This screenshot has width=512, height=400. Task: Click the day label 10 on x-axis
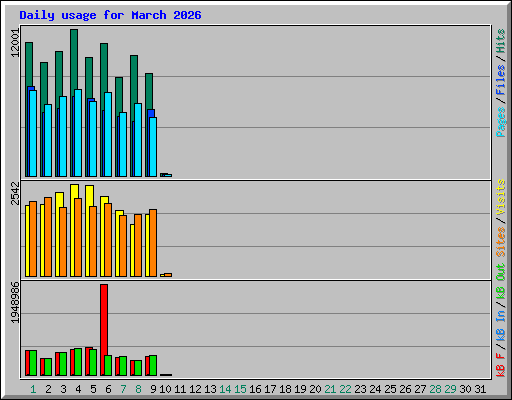pyautogui.click(x=165, y=389)
